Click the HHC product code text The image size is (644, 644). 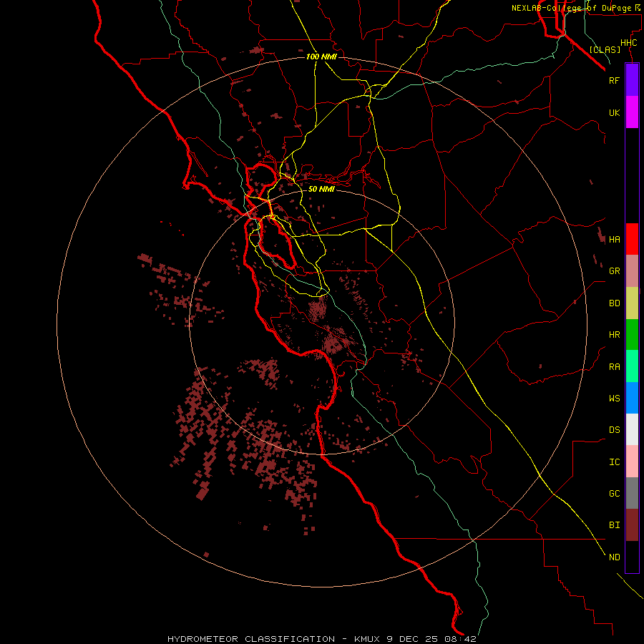[628, 43]
